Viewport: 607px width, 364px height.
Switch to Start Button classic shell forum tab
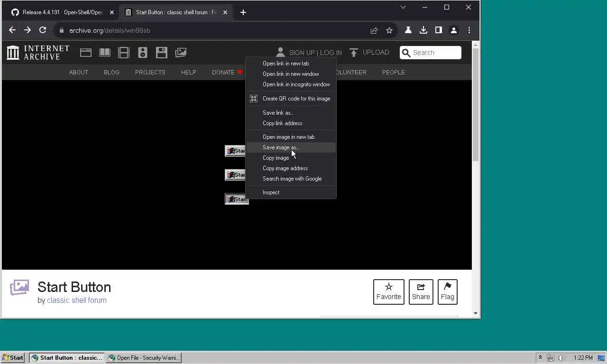[175, 12]
